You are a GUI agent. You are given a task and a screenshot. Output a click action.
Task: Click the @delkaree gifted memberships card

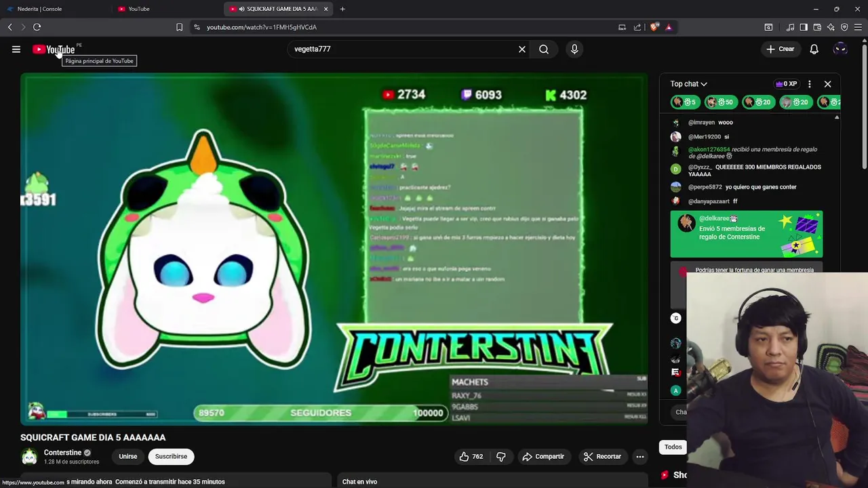(x=746, y=234)
